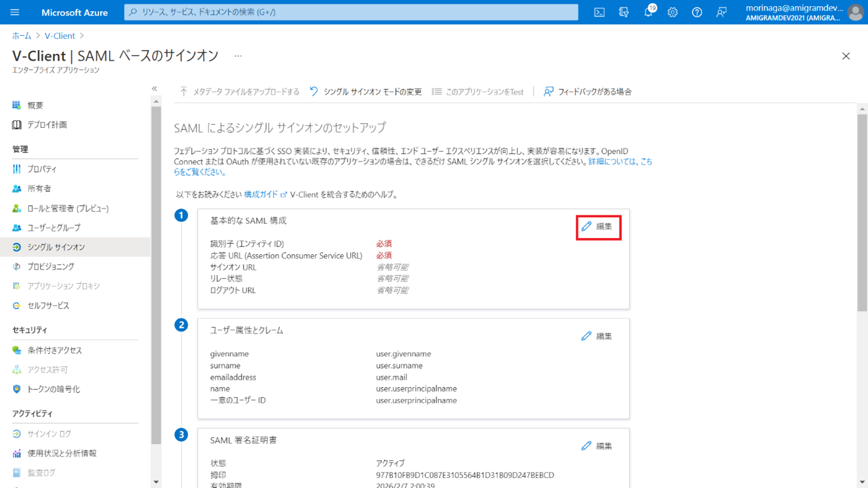
Task: Navigate to ホーム via the breadcrumb
Action: tap(21, 36)
